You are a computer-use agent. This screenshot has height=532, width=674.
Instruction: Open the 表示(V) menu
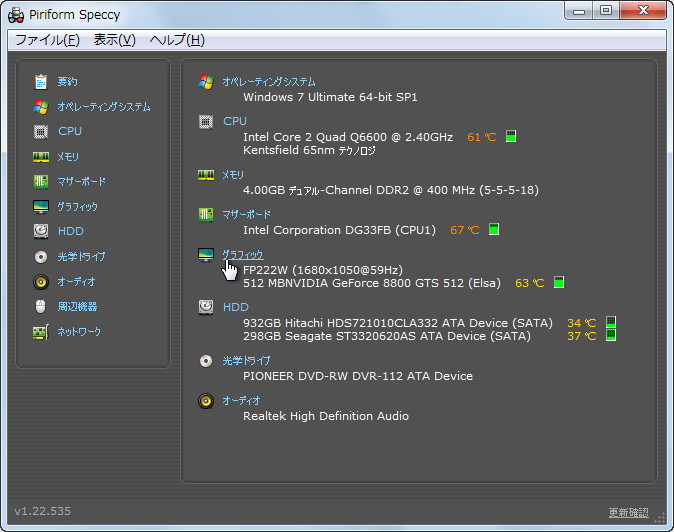pos(115,40)
